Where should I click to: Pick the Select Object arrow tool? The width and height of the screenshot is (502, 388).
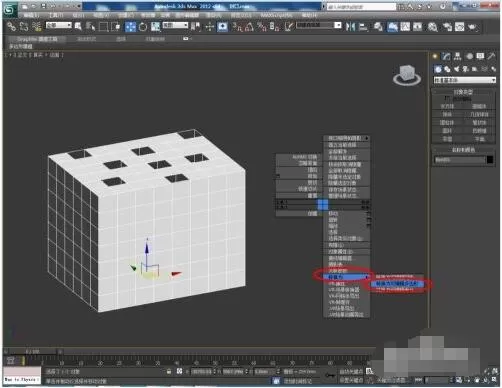click(x=78, y=27)
